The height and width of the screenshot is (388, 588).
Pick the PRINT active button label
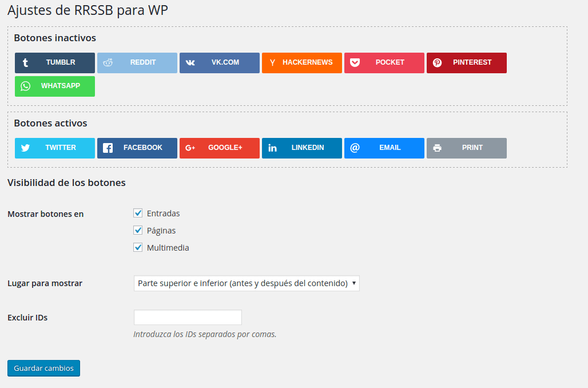472,148
